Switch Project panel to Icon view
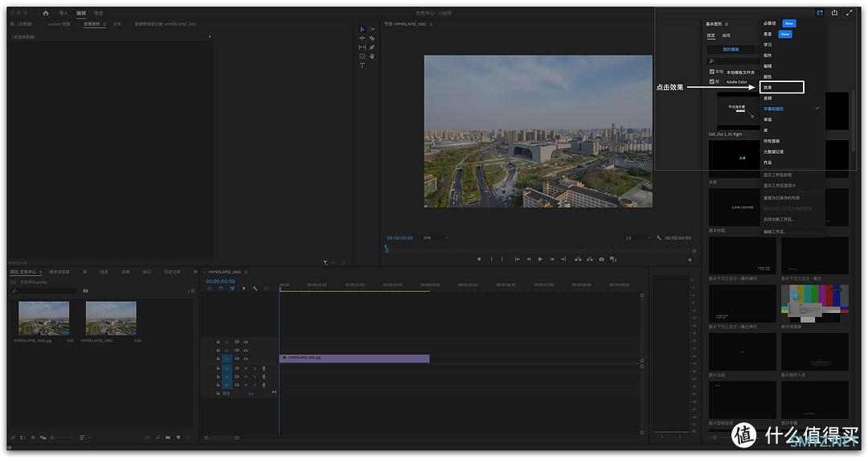The height and width of the screenshot is (457, 868). click(33, 438)
